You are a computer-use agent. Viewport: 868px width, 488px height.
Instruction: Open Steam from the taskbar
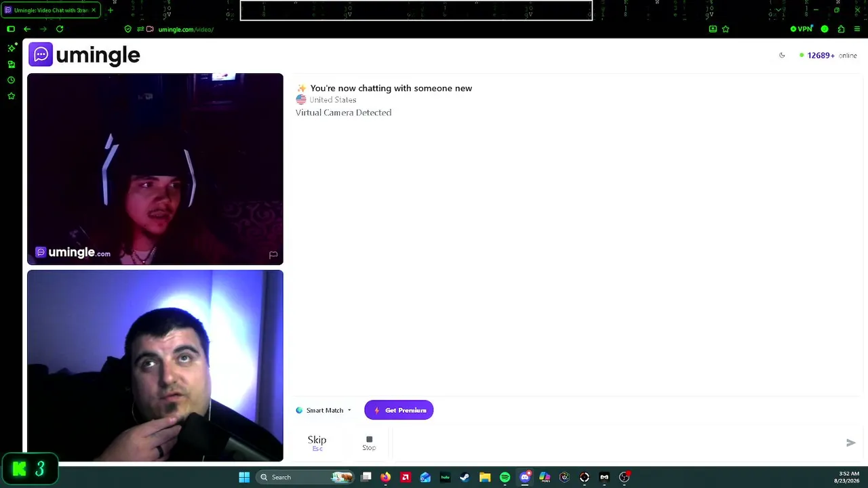click(465, 477)
